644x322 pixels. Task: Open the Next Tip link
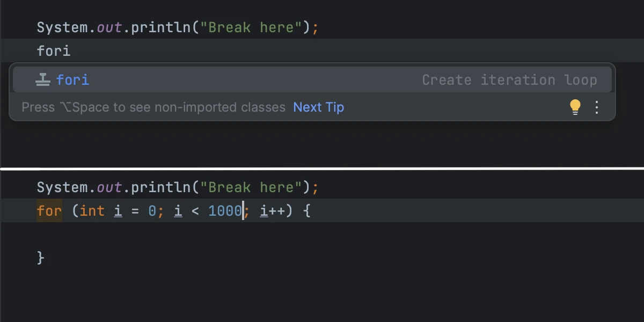[x=318, y=107]
